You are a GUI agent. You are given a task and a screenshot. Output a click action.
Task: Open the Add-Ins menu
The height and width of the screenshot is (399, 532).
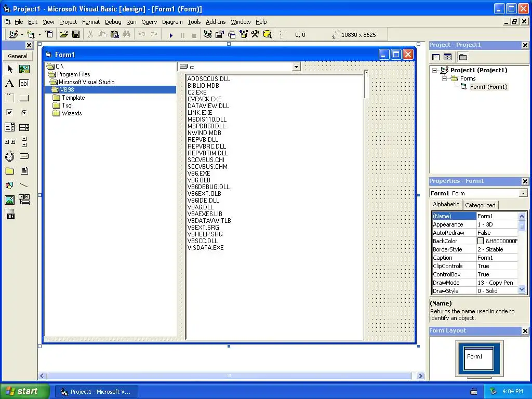click(x=216, y=22)
